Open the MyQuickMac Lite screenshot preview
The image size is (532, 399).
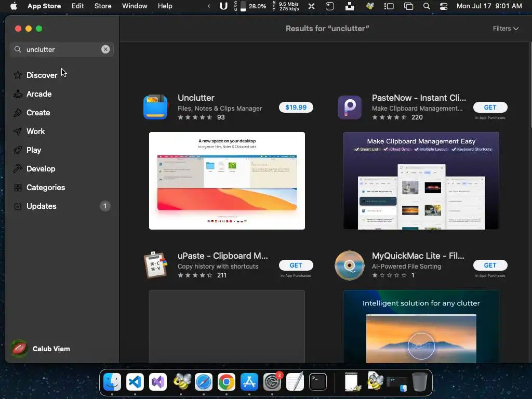421,326
